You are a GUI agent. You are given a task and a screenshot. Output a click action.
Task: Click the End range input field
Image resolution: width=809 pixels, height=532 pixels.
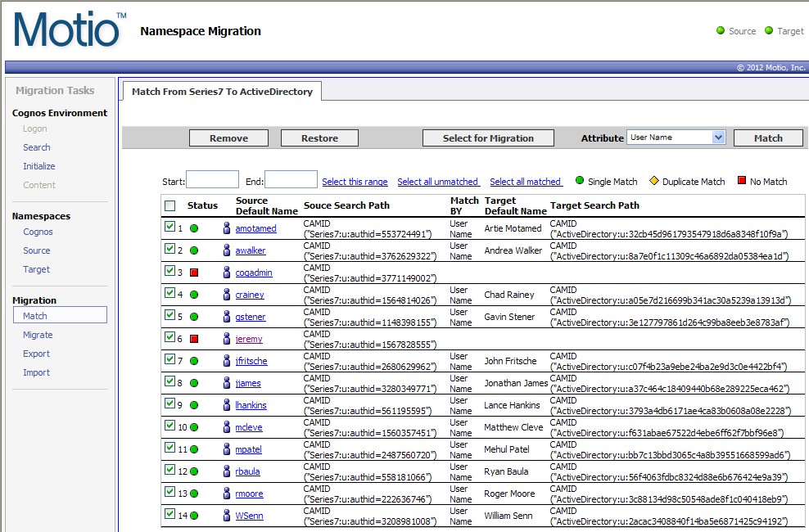coord(291,179)
